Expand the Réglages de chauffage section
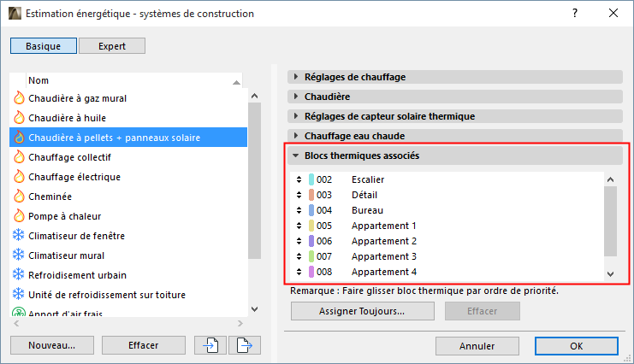This screenshot has width=634, height=364. [455, 77]
